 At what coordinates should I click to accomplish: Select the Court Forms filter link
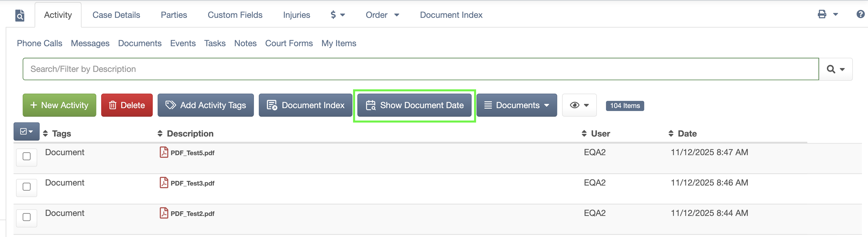coord(289,43)
